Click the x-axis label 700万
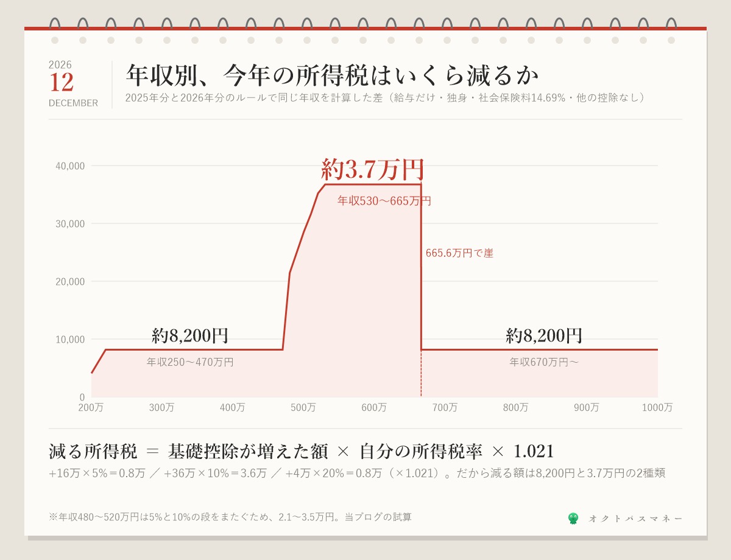 [445, 408]
